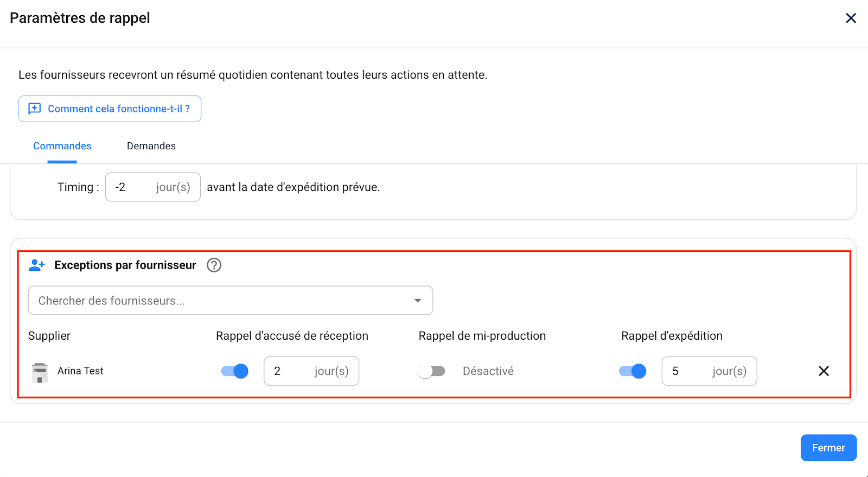This screenshot has width=868, height=477.
Task: Click the Arina Test supplier name
Action: (x=80, y=371)
